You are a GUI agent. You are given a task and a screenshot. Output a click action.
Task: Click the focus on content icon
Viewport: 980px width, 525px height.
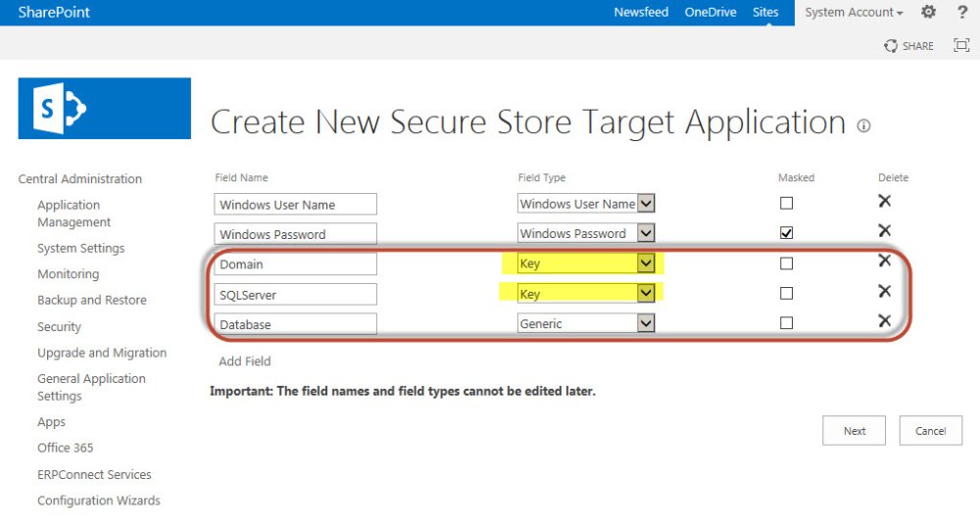click(x=961, y=45)
